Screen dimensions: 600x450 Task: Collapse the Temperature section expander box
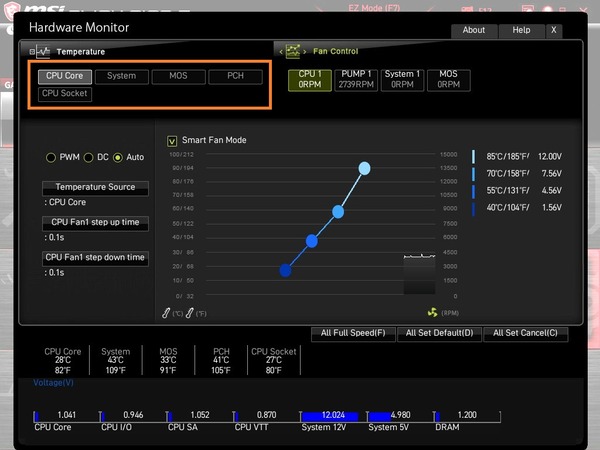pyautogui.click(x=32, y=51)
